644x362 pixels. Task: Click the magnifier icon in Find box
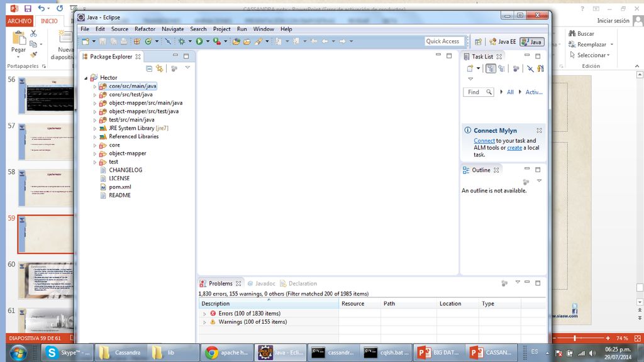coord(489,92)
